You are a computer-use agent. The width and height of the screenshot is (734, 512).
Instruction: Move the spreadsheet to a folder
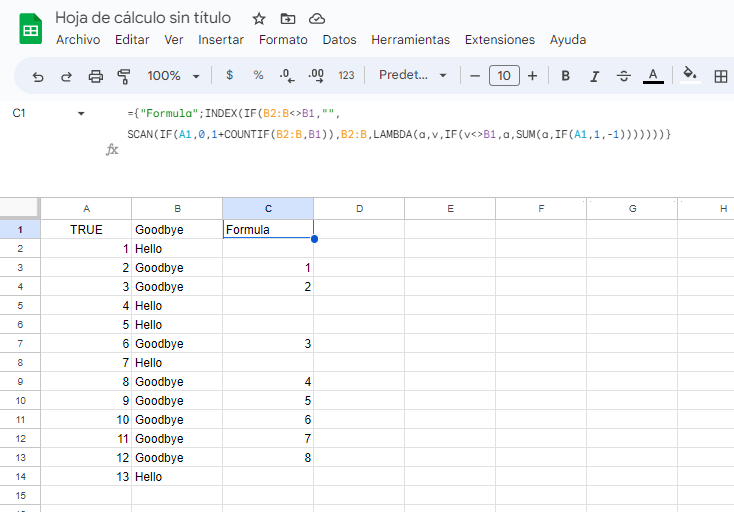288,19
